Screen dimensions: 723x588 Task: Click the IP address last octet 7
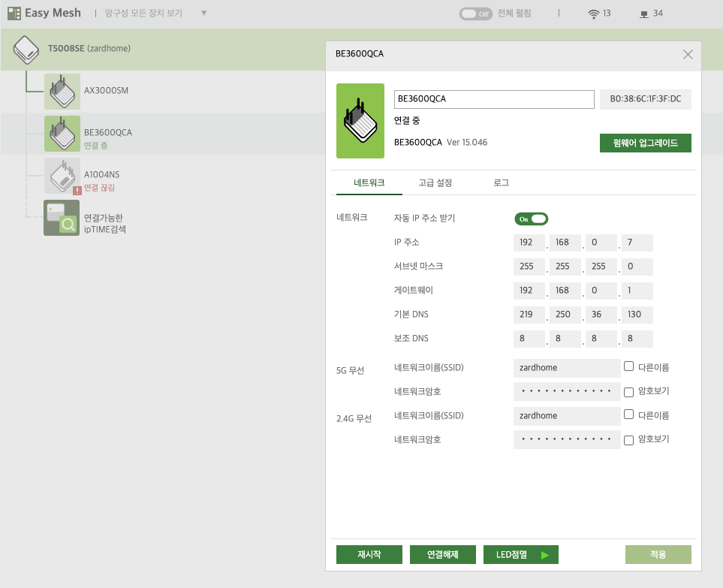637,243
